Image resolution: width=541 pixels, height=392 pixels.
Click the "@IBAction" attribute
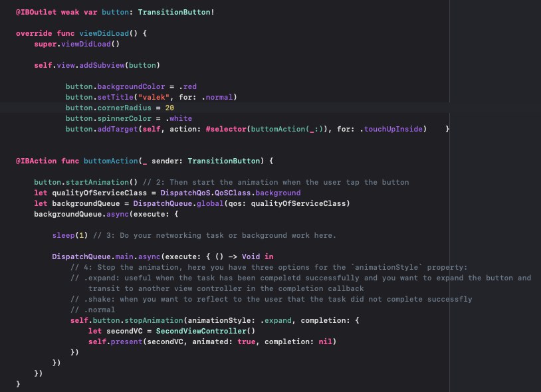click(36, 161)
